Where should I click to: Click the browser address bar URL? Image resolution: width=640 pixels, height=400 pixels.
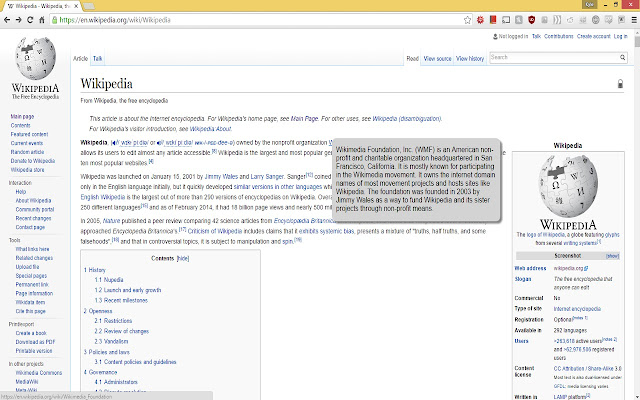(115, 20)
